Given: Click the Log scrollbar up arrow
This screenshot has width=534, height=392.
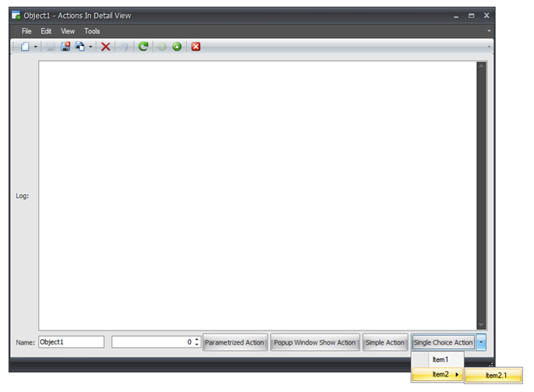Looking at the screenshot, I should click(x=481, y=66).
